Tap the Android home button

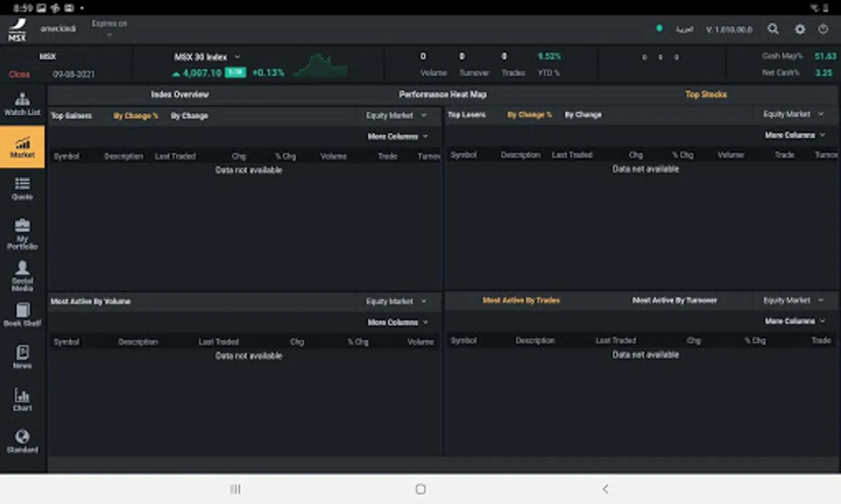(421, 489)
